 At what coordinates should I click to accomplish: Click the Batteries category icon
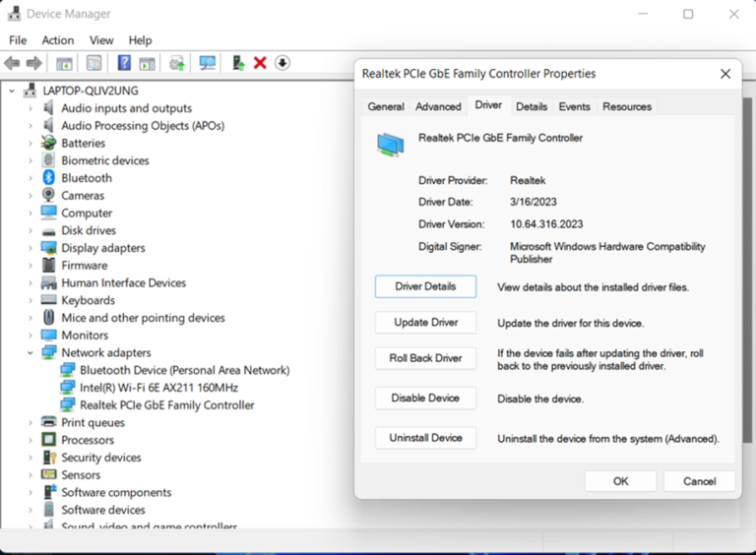pos(48,143)
